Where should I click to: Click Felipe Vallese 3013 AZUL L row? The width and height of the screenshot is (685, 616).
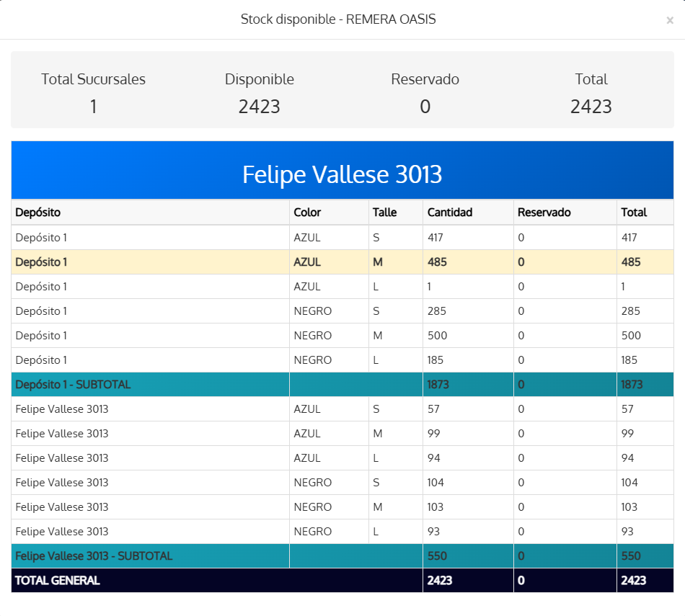(x=342, y=458)
